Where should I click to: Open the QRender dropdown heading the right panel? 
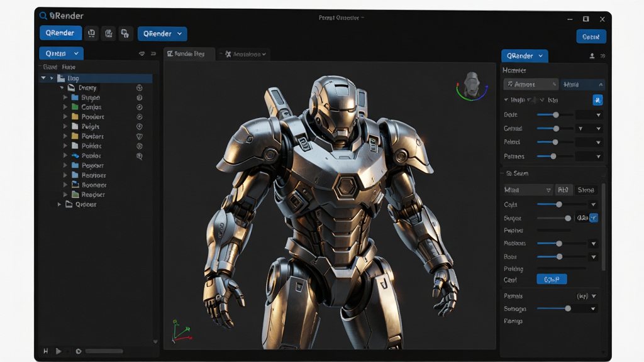click(x=525, y=56)
